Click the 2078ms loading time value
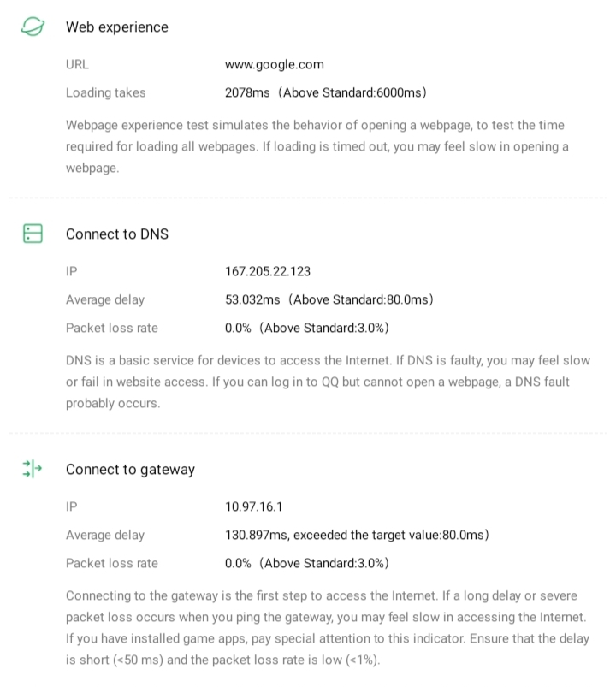 coord(325,92)
